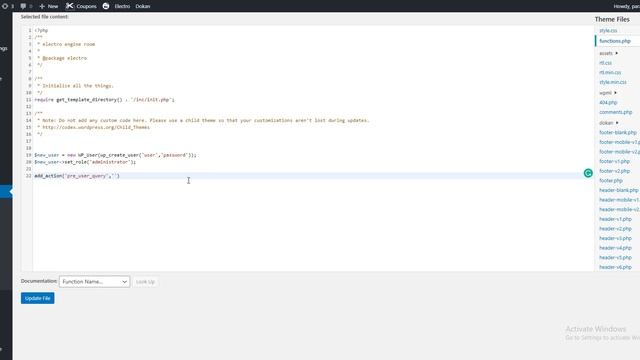This screenshot has height=360, width=640.
Task: Open header-v2.php theme file
Action: (x=615, y=229)
